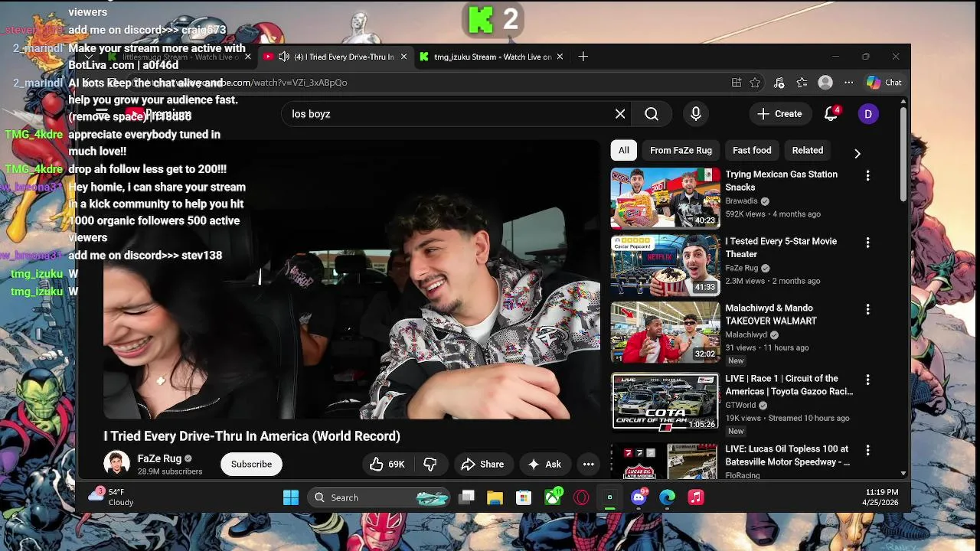Select the Related filter chip

[x=808, y=151]
